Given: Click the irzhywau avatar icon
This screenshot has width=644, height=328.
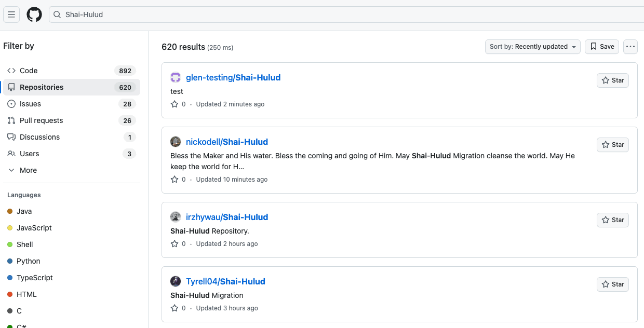Looking at the screenshot, I should (x=176, y=217).
